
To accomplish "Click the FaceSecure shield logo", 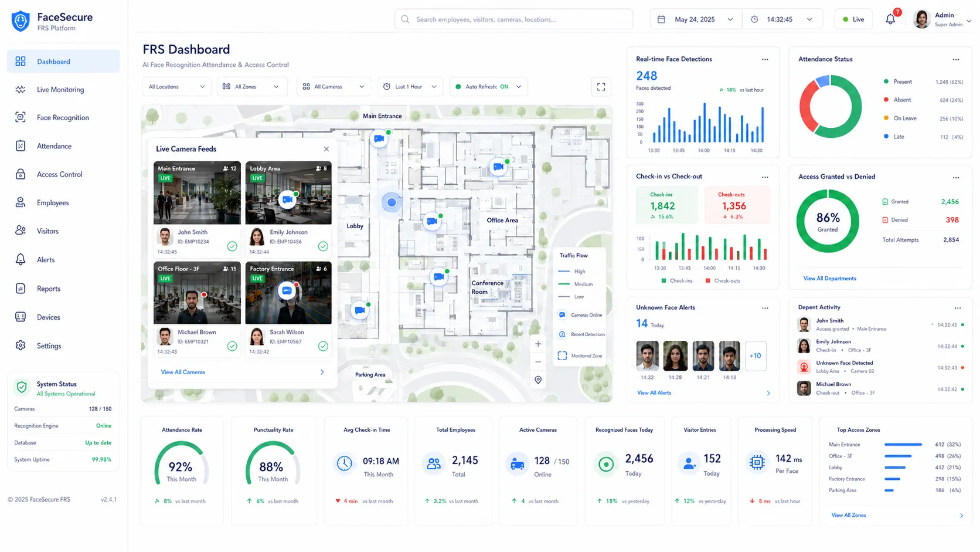I will point(21,21).
